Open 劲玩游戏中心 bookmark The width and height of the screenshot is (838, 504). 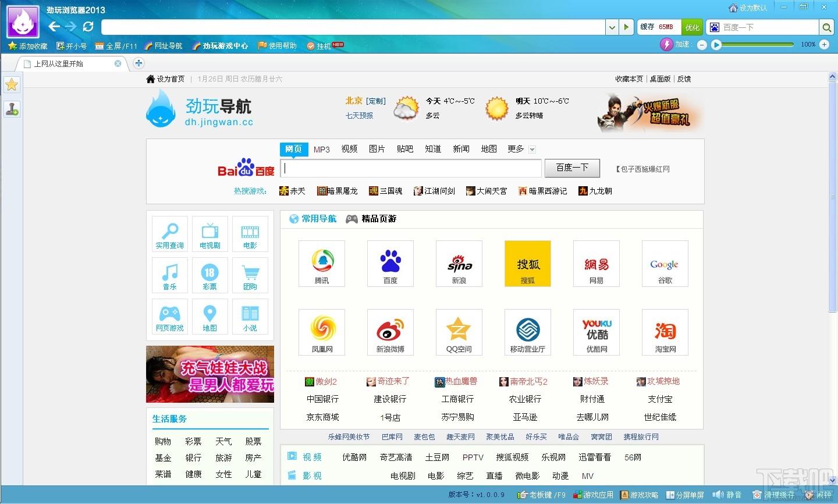[x=220, y=46]
